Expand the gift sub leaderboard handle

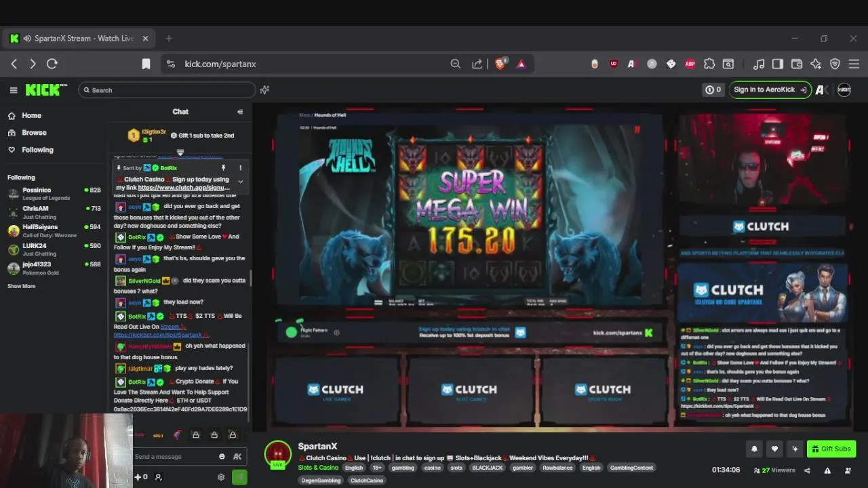[180, 152]
